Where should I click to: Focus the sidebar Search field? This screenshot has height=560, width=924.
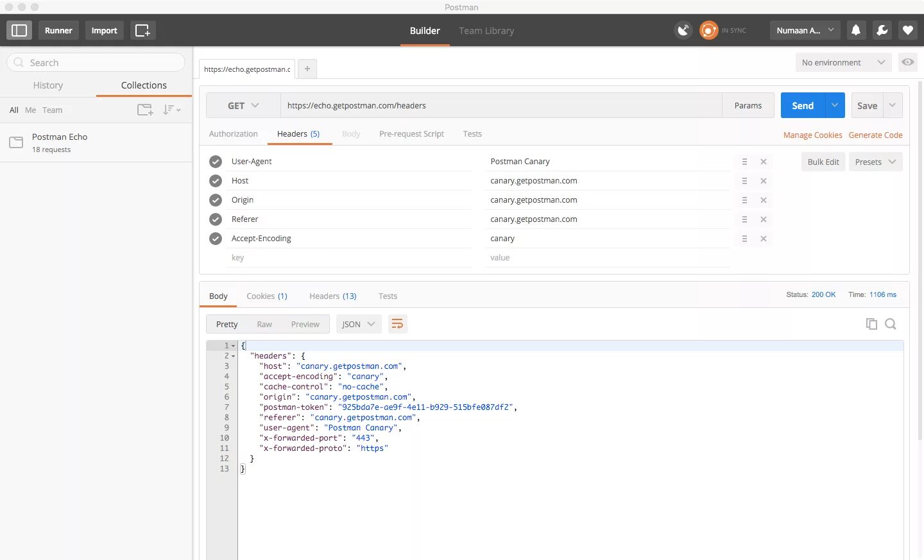pyautogui.click(x=96, y=62)
